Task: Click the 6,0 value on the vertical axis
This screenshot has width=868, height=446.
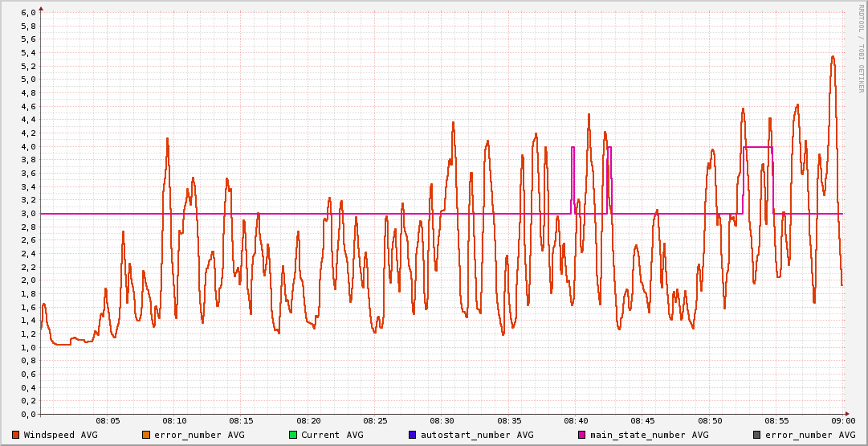Action: tap(28, 13)
